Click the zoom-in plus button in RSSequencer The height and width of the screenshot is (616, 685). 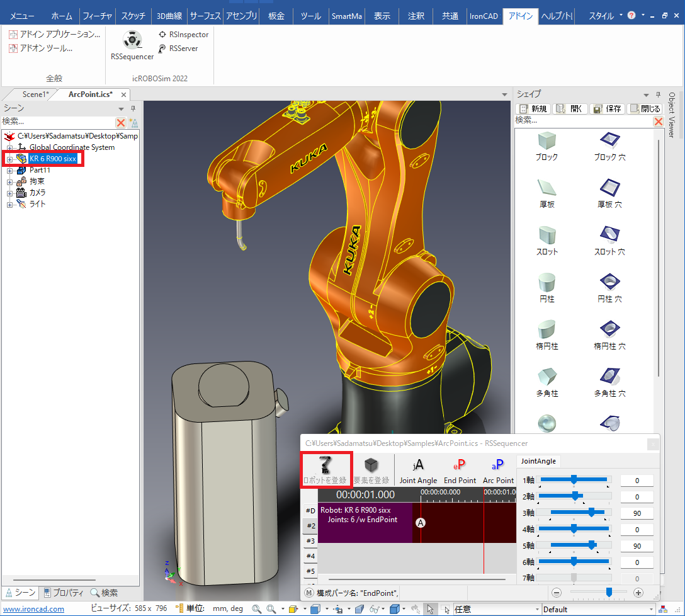[x=638, y=592]
